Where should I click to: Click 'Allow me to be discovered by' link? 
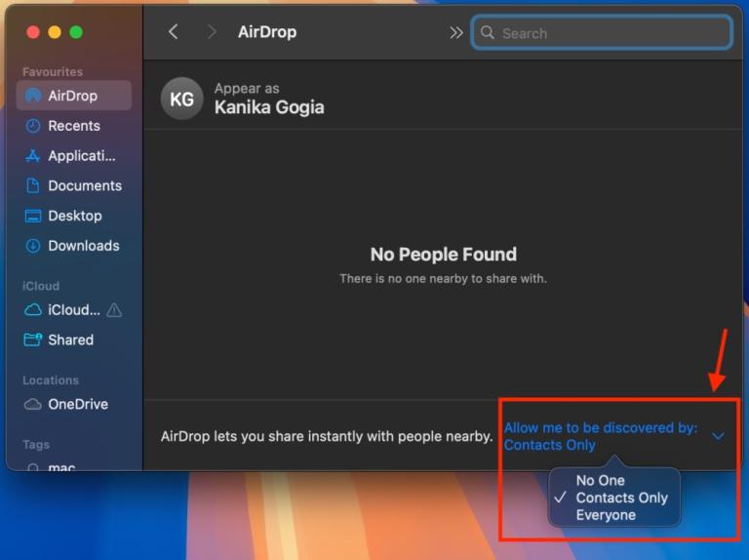[601, 427]
